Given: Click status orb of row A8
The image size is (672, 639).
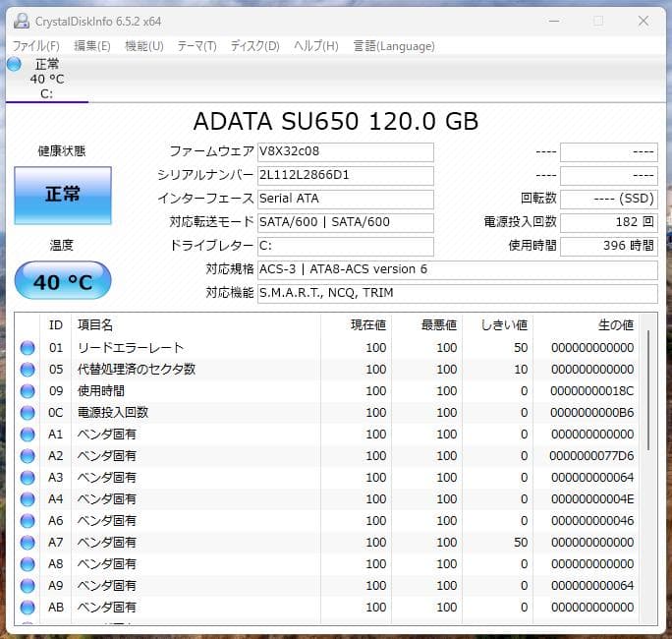Looking at the screenshot, I should pos(28,564).
